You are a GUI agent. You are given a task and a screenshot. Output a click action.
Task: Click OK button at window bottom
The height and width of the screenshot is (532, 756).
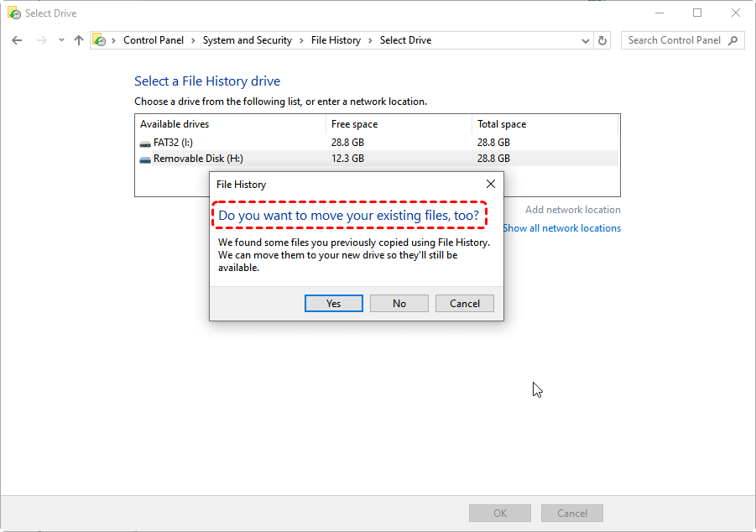tap(500, 514)
